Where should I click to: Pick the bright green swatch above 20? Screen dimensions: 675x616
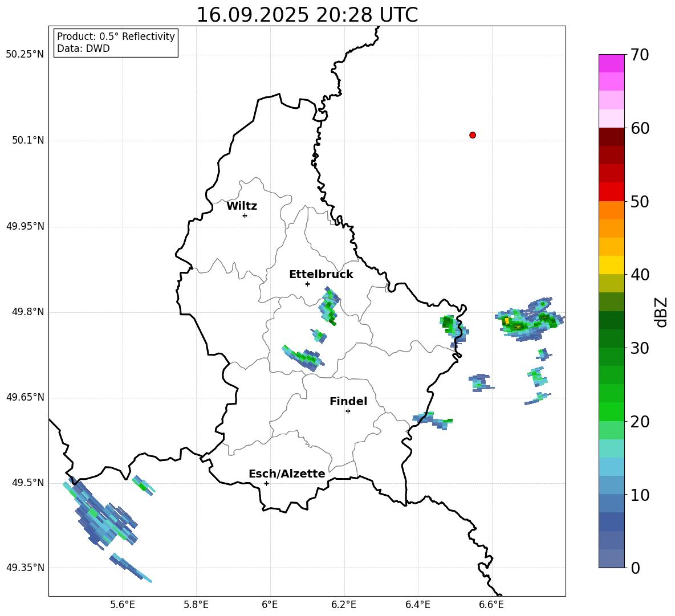(612, 411)
